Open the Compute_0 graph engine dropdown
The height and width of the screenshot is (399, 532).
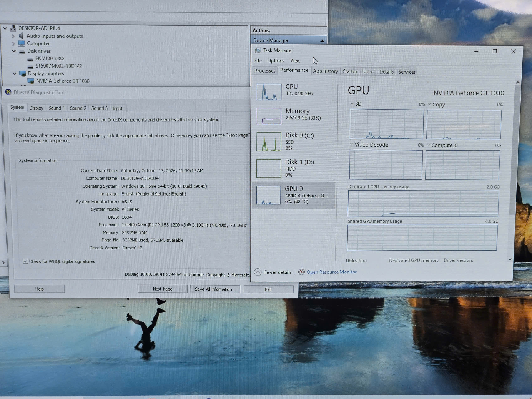pos(428,145)
